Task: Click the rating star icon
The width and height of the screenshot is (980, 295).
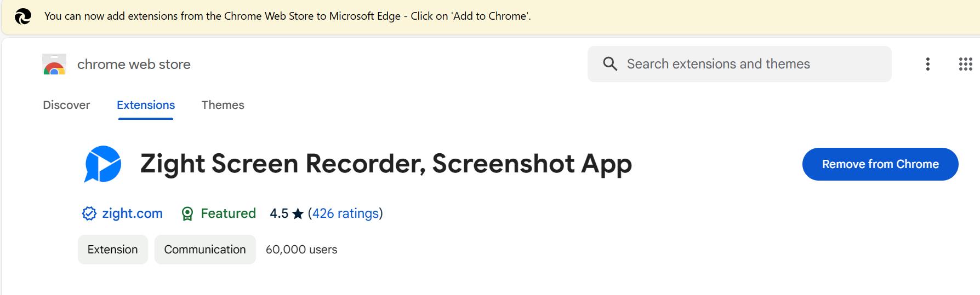Action: 298,213
